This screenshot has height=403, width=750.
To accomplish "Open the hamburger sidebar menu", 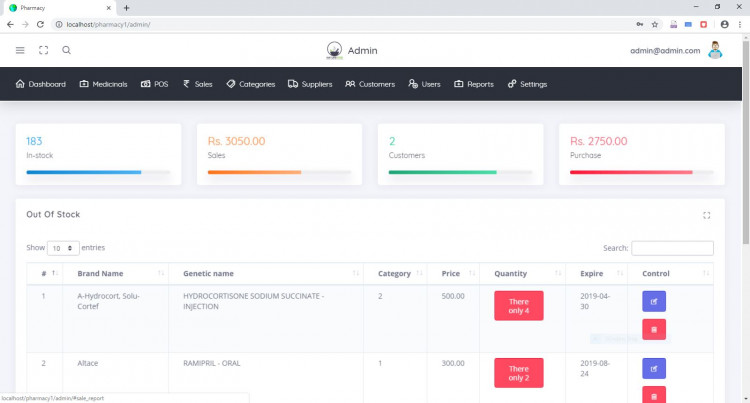I will 20,50.
